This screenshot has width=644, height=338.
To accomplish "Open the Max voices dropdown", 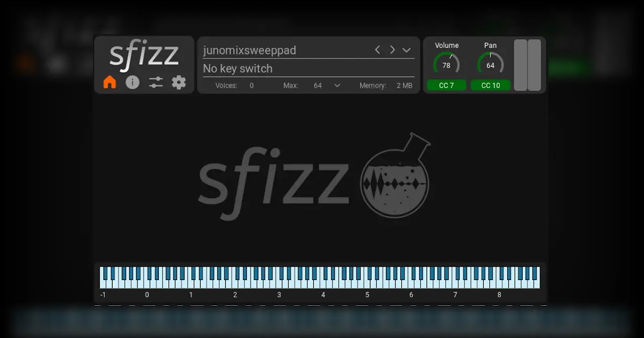I will pos(337,85).
